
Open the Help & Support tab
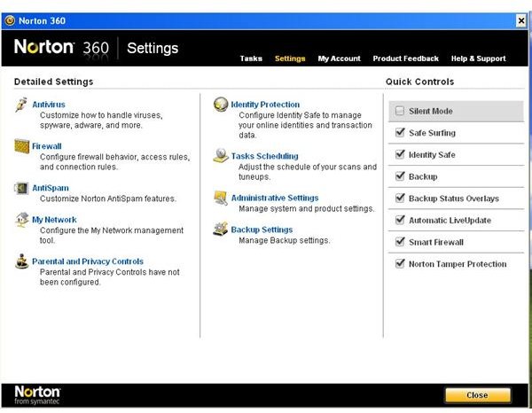(x=479, y=58)
